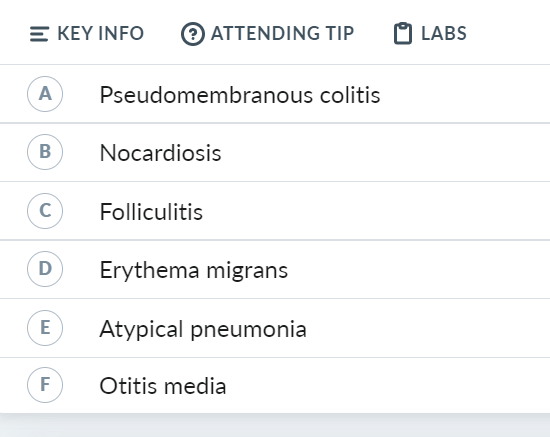Select option C circle
The height and width of the screenshot is (437, 550).
click(45, 211)
